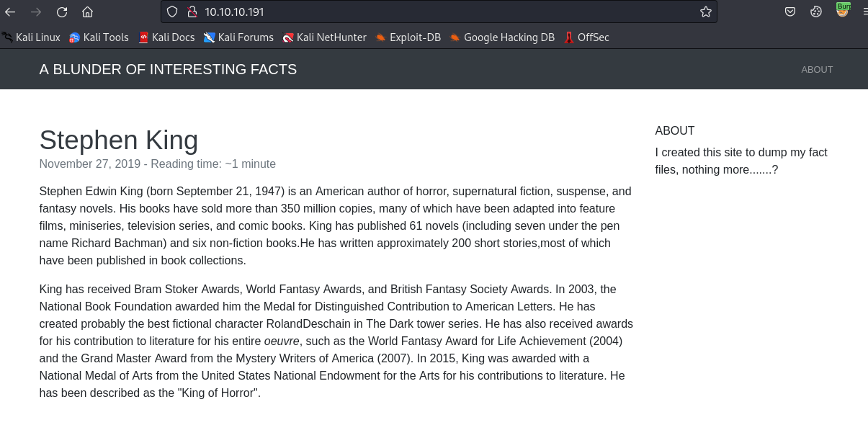Bookmark this page with the star icon
The width and height of the screenshot is (868, 443).
point(705,12)
